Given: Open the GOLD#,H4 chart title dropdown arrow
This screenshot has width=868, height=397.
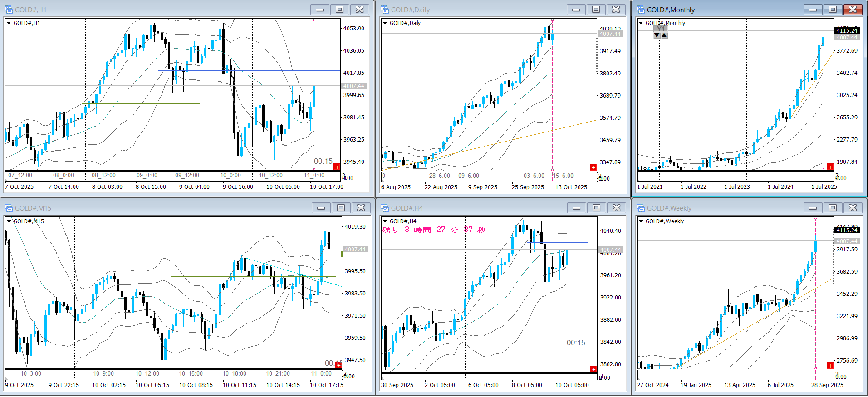Looking at the screenshot, I should click(x=385, y=221).
